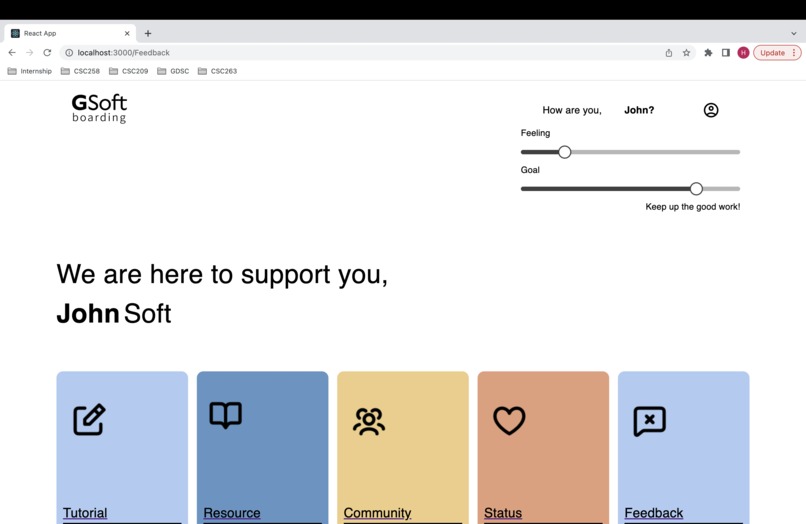Go back with browser back arrow
Image resolution: width=806 pixels, height=524 pixels.
point(12,52)
